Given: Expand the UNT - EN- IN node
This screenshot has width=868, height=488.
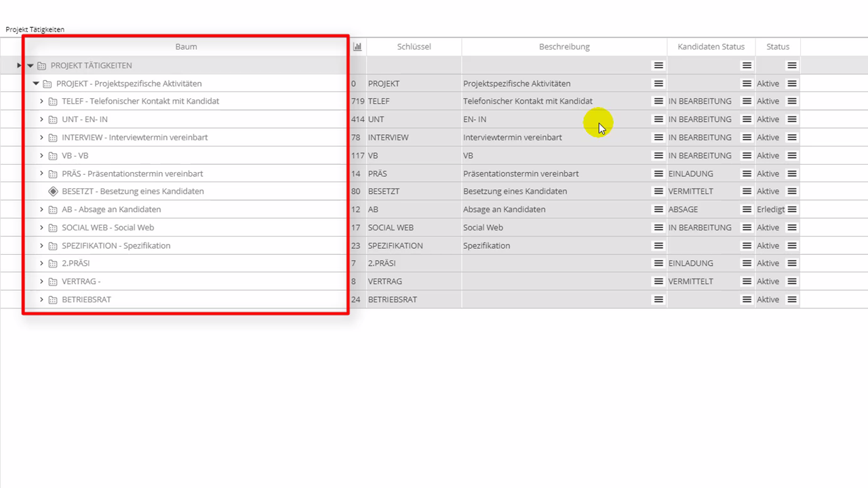Looking at the screenshot, I should 41,119.
